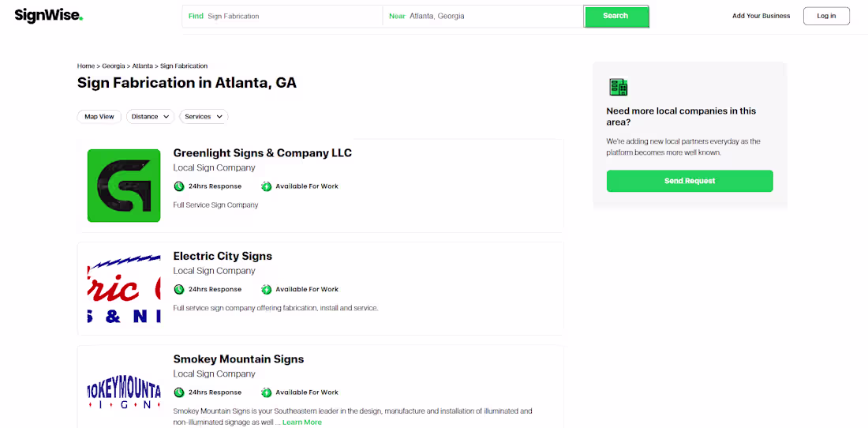The height and width of the screenshot is (428, 868).
Task: Click the Log in button
Action: click(825, 16)
